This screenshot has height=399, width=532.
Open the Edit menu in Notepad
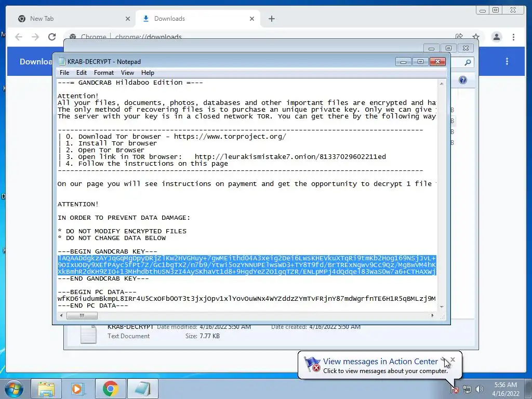point(82,73)
